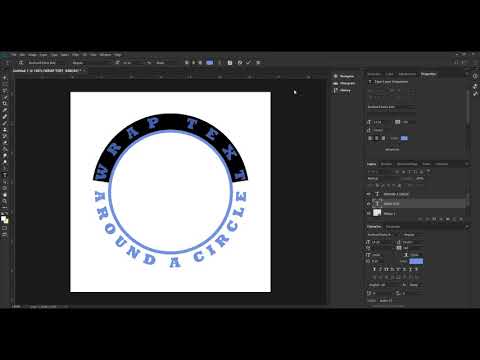480x360 pixels.
Task: Open font family dropdown in Character panel
Action: pos(383,235)
